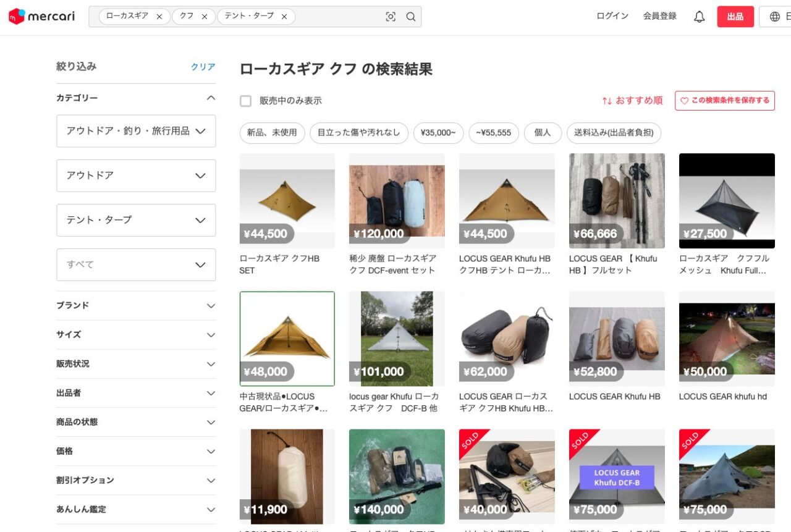Click the red 出品 button
791x532 pixels.
735,17
